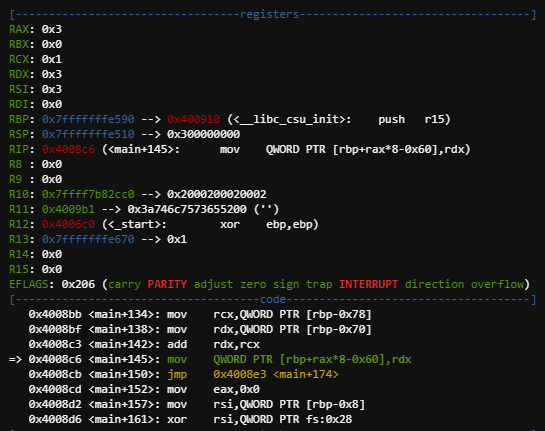The image size is (545, 431).
Task: Click the 'zero' flag text
Action: [253, 284]
